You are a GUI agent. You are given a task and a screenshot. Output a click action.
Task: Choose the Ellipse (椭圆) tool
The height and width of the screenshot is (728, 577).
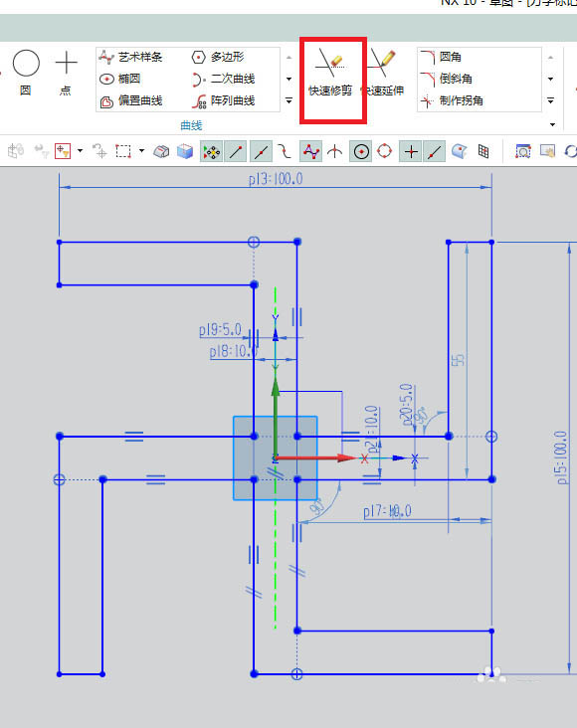coord(119,79)
